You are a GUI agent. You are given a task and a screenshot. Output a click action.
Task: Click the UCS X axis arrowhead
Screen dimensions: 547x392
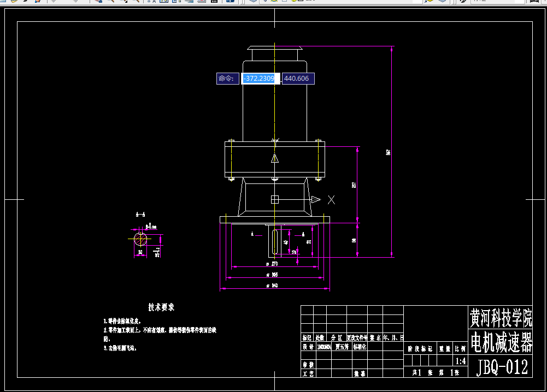pyautogui.click(x=316, y=200)
